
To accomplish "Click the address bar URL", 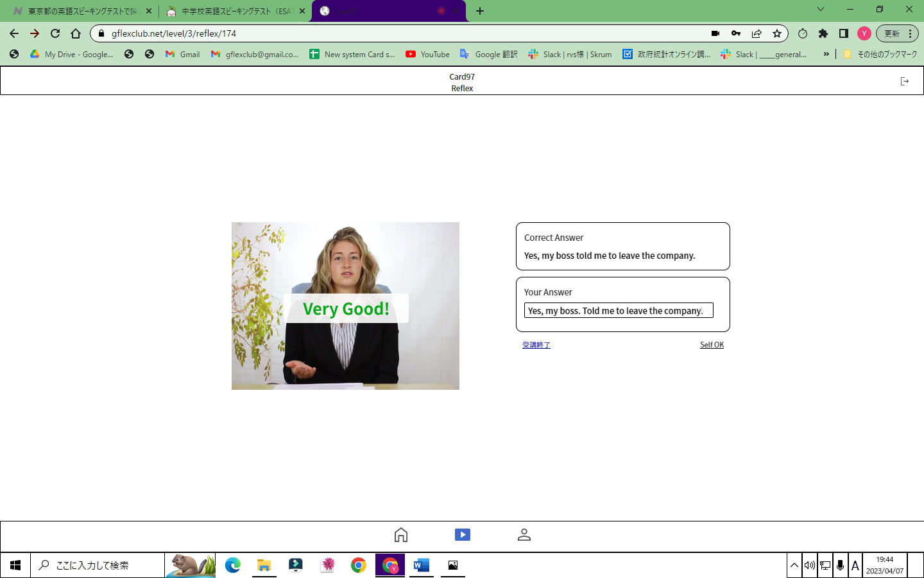I will tap(174, 33).
